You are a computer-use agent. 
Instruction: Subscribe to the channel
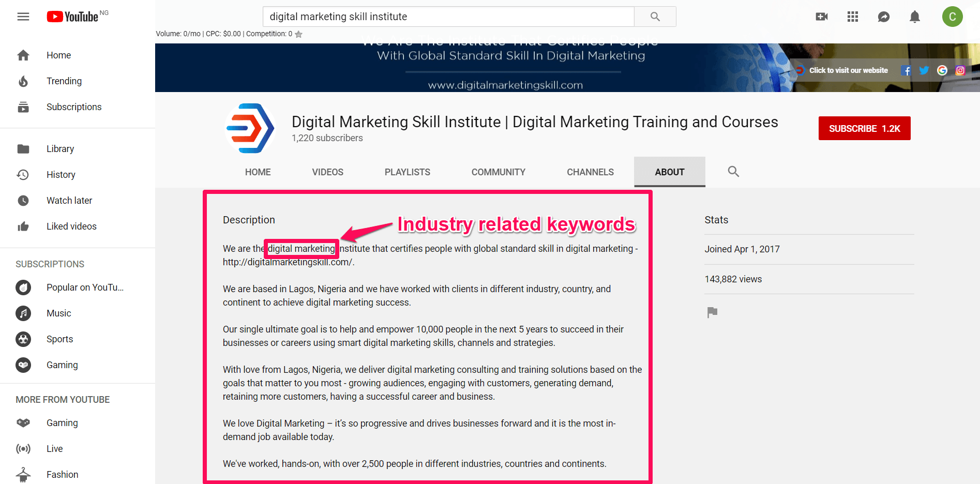[x=864, y=128]
